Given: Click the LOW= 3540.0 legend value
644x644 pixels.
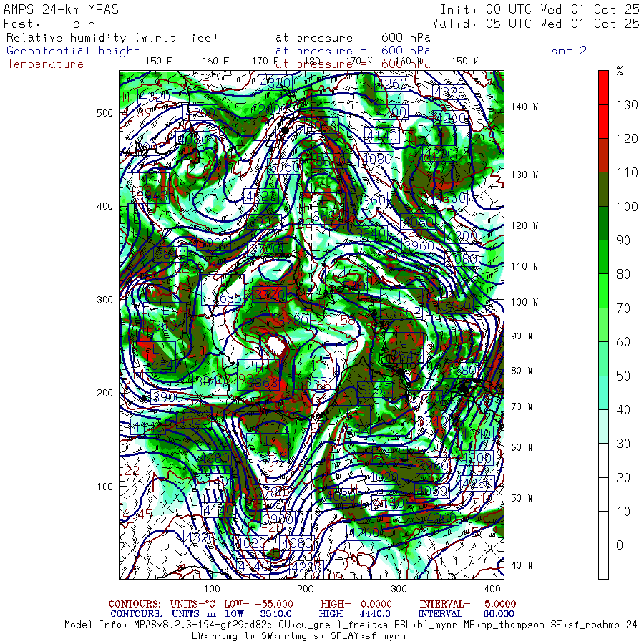Looking at the screenshot, I should click(259, 614).
